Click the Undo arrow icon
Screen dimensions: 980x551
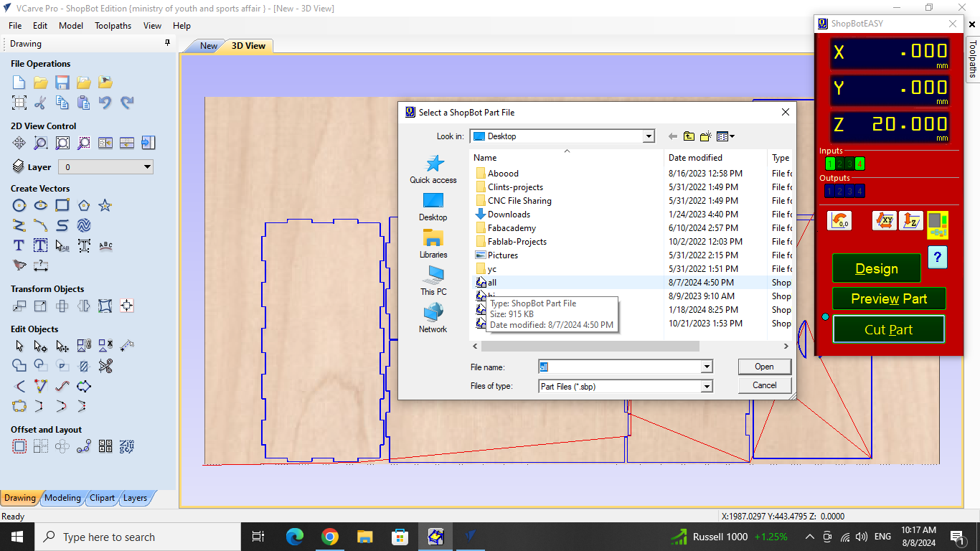[x=105, y=103]
